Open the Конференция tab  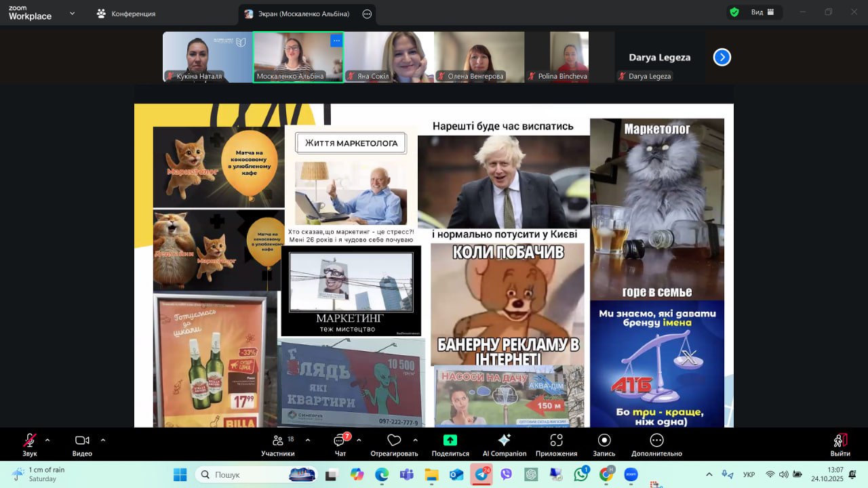point(126,14)
